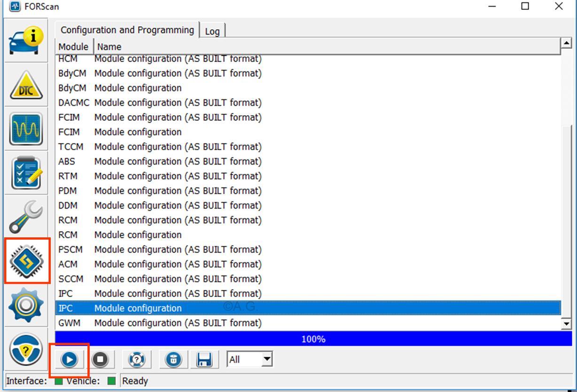Click the Vehicle green status indicator
This screenshot has width=577, height=392.
coord(111,381)
